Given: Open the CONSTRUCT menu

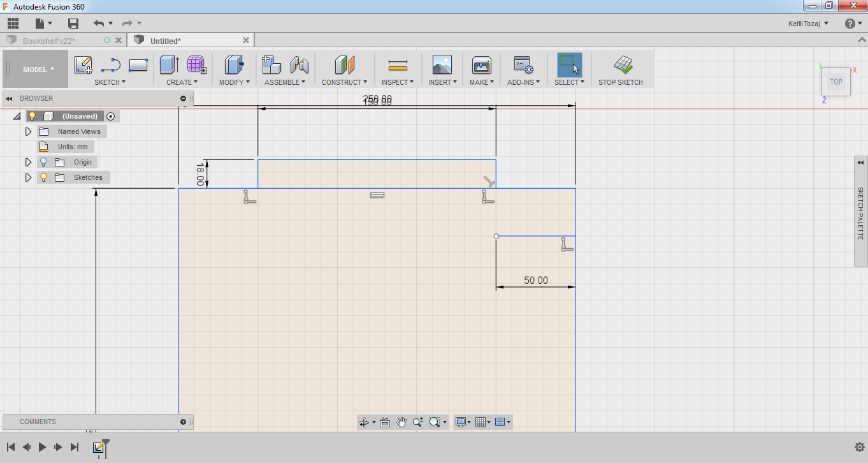Looking at the screenshot, I should (x=344, y=82).
